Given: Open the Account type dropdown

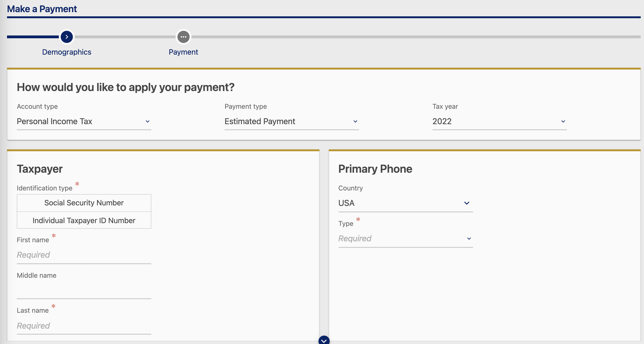Looking at the screenshot, I should click(84, 121).
